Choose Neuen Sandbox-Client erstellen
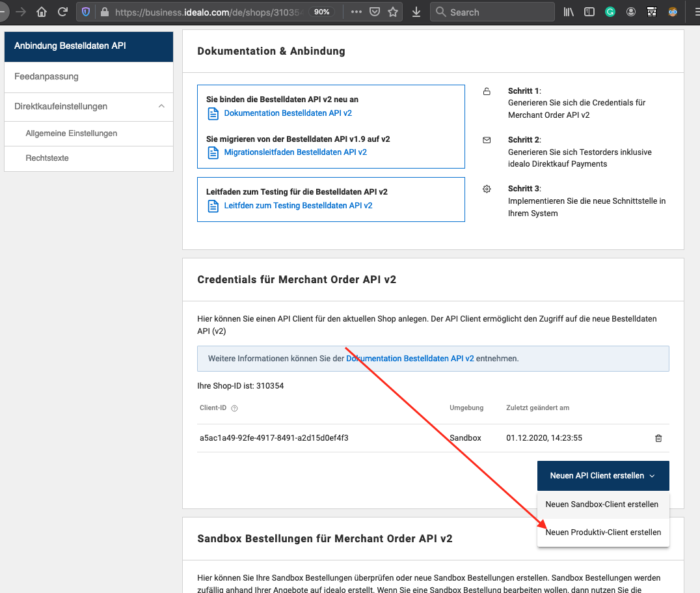The height and width of the screenshot is (593, 700). point(602,504)
